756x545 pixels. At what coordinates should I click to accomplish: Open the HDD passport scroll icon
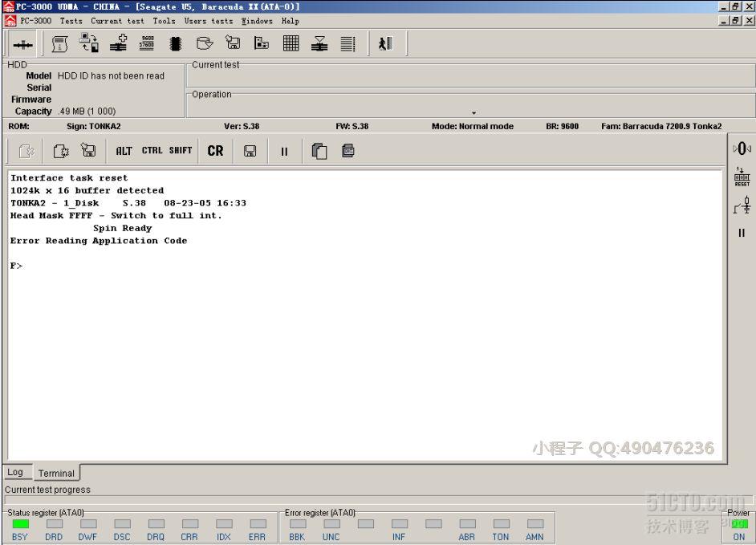pos(59,44)
